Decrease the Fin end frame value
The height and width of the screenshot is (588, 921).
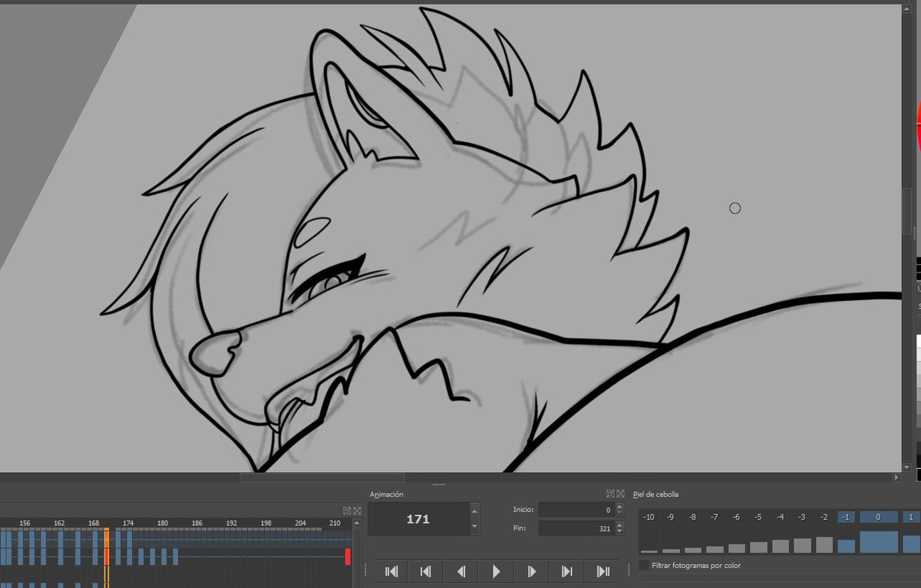pyautogui.click(x=619, y=532)
